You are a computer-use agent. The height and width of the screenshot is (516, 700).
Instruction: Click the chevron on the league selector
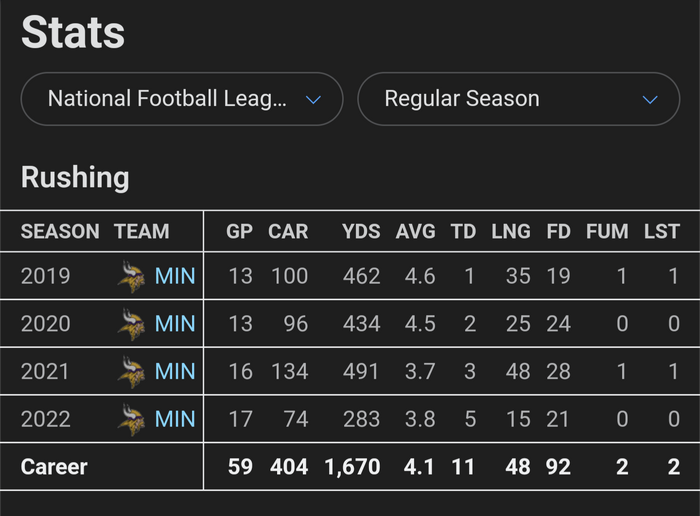click(x=313, y=100)
